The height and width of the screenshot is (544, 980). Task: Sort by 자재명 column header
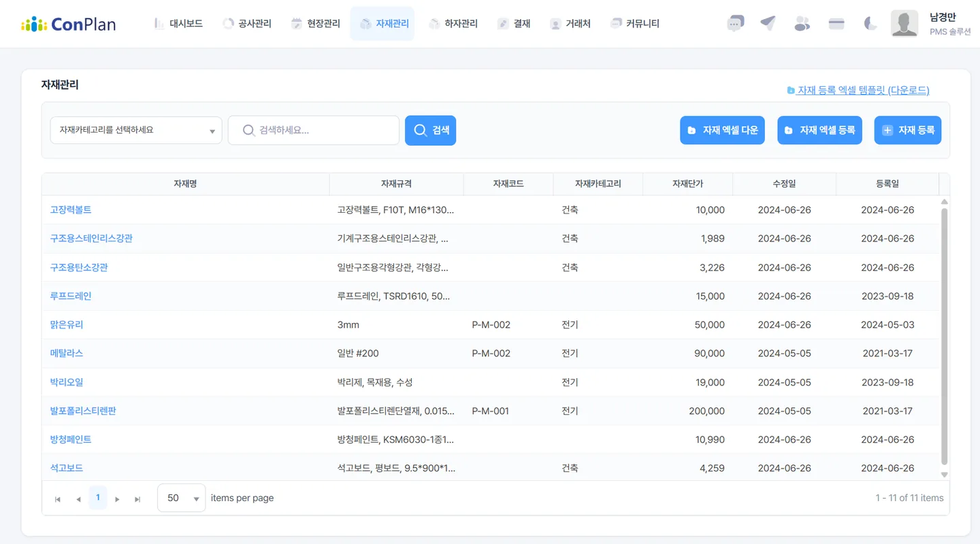185,184
